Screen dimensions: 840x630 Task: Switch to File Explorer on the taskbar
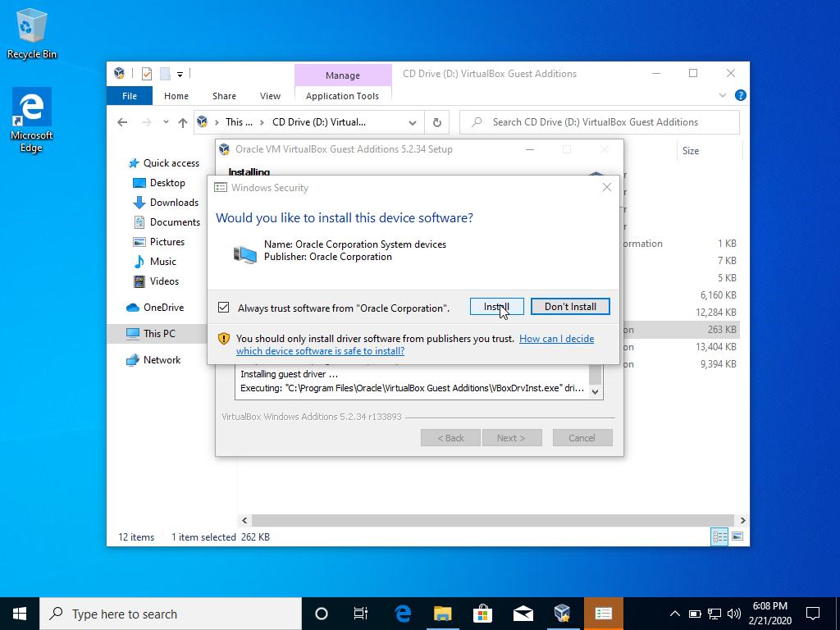[x=442, y=614]
